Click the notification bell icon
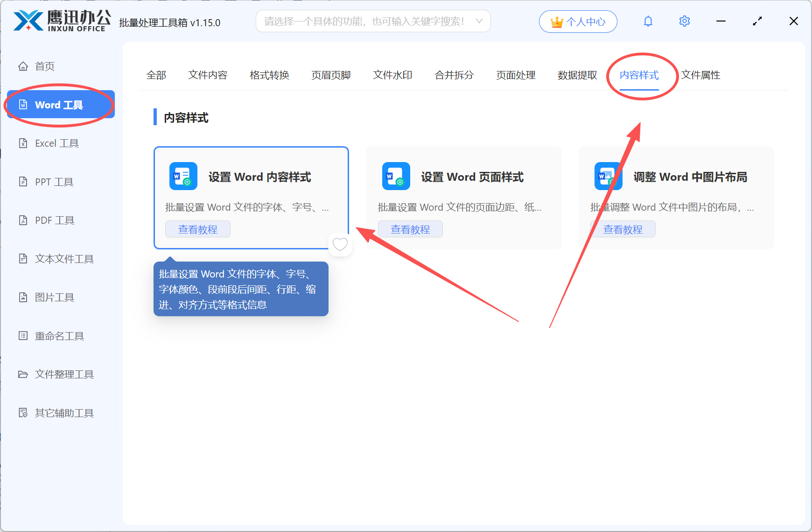Image resolution: width=812 pixels, height=532 pixels. [648, 21]
